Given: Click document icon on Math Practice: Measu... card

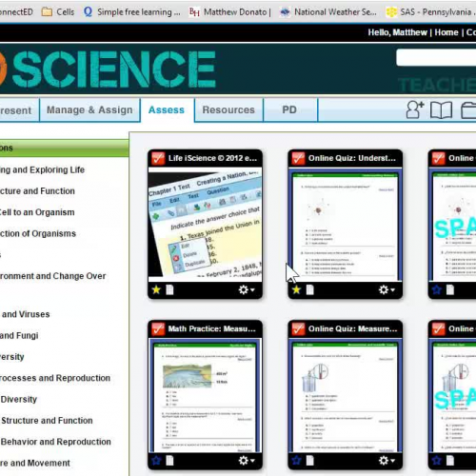Looking at the screenshot, I should point(169,460).
